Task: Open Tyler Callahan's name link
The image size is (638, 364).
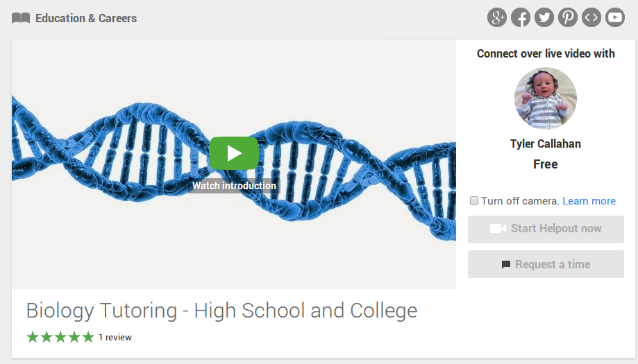Action: click(x=545, y=144)
